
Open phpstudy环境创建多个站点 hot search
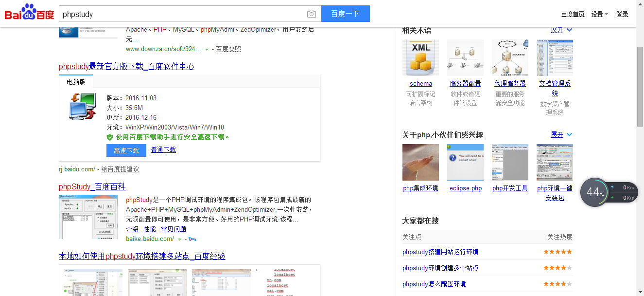(440, 268)
